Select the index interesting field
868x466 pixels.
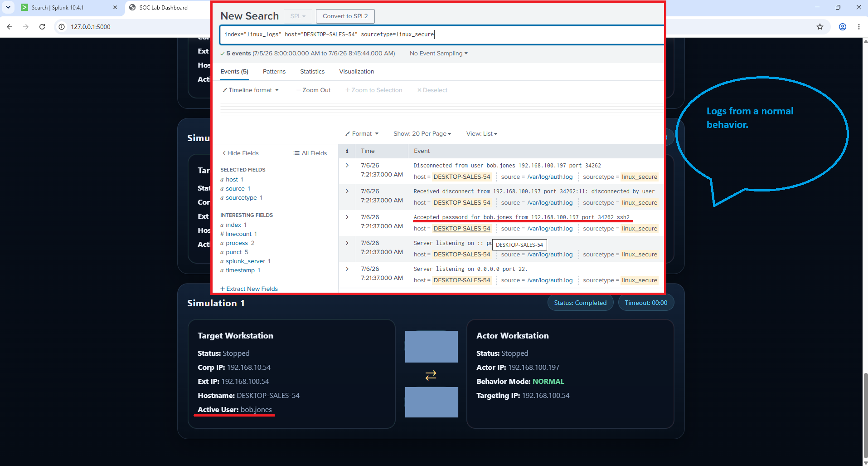(233, 225)
